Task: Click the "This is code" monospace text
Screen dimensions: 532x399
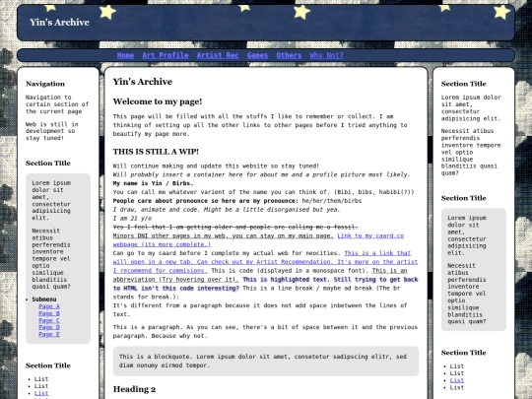Action: pyautogui.click(x=290, y=271)
